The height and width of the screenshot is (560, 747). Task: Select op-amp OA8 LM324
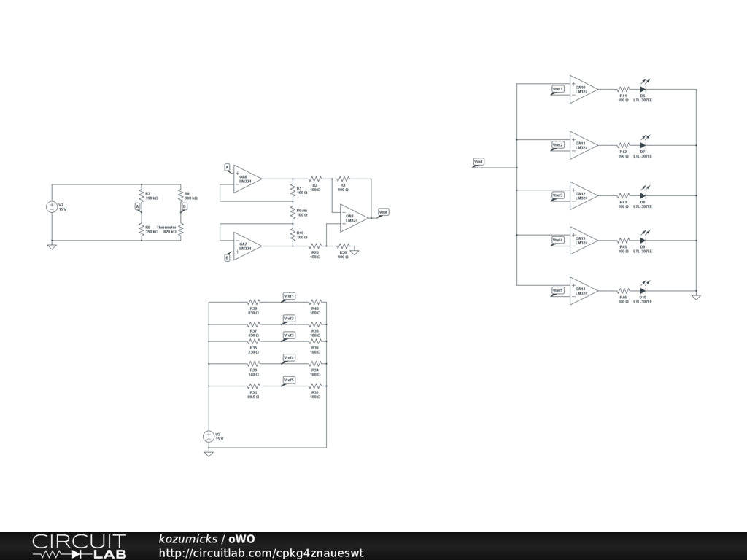coord(354,217)
